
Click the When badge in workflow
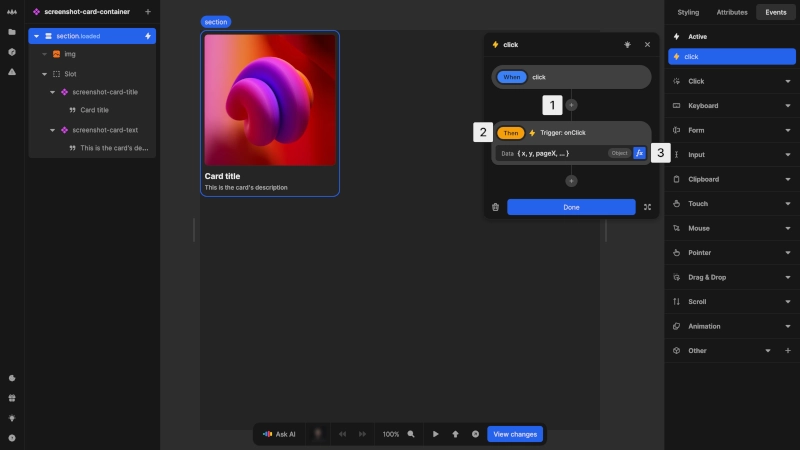pos(512,77)
